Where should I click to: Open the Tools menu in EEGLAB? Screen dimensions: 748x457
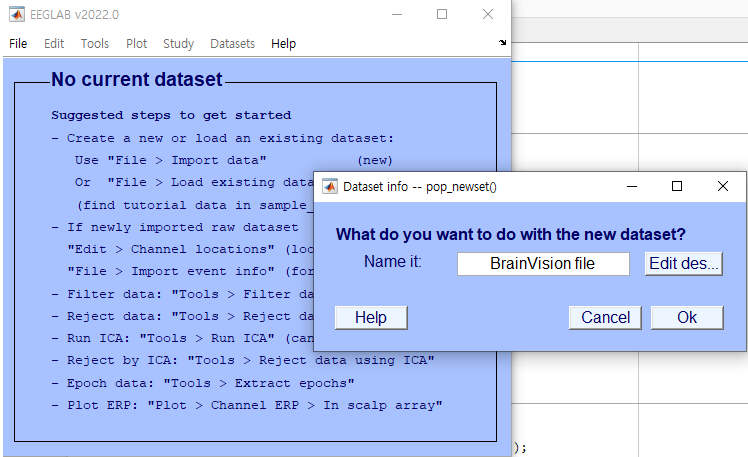[x=95, y=44]
